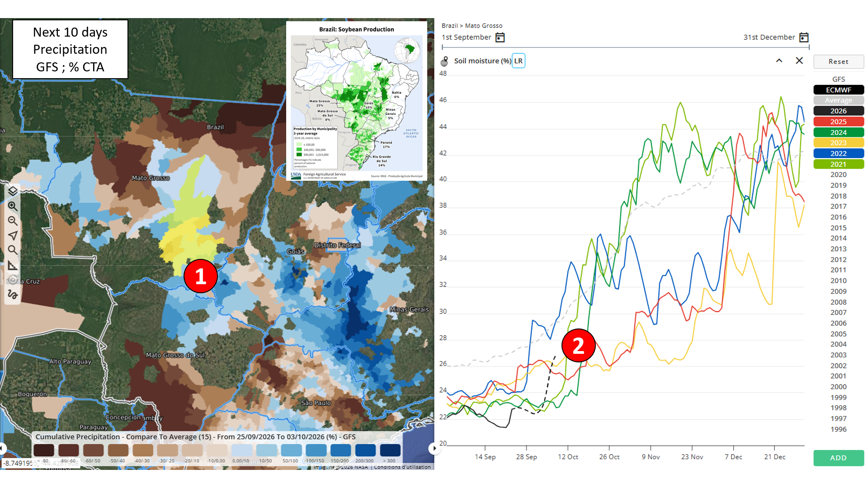
Task: Enable the 2020 year series
Action: pos(839,175)
